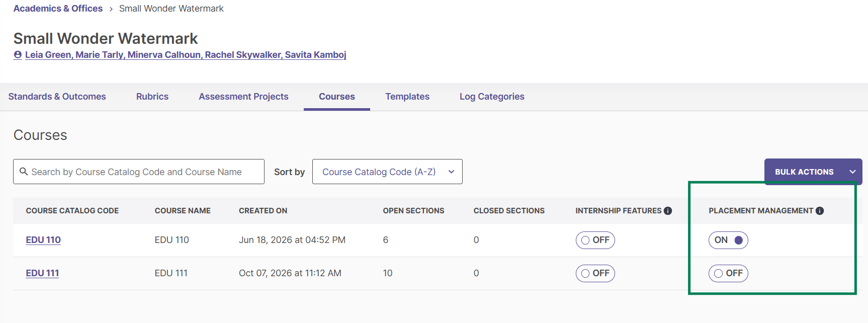Click 'Jun 18, 2026 at 04:52 PM' cell
Viewport: 868px width, 323px height.
(292, 240)
